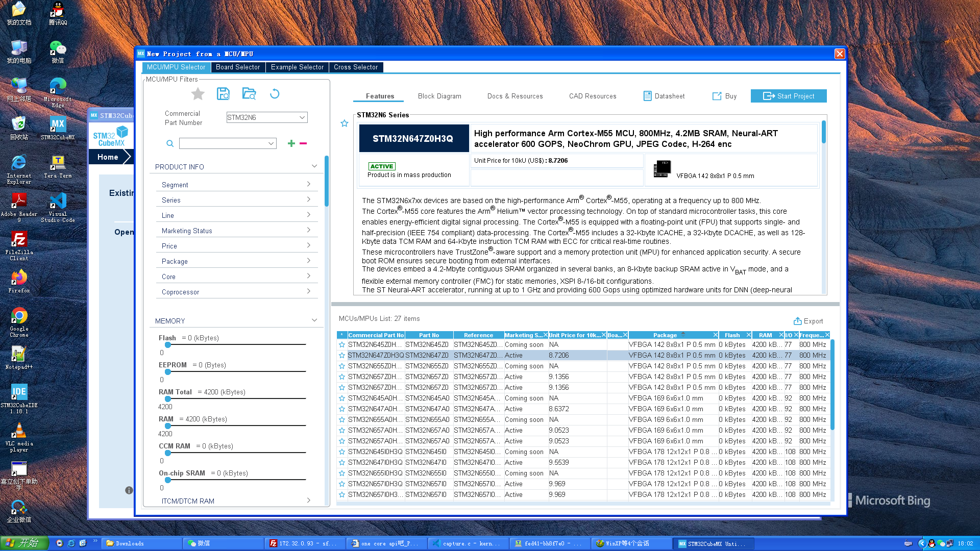Click the Home breadcrumb in STM32CubeMX window
Viewport: 980px width, 551px height.
coord(108,157)
